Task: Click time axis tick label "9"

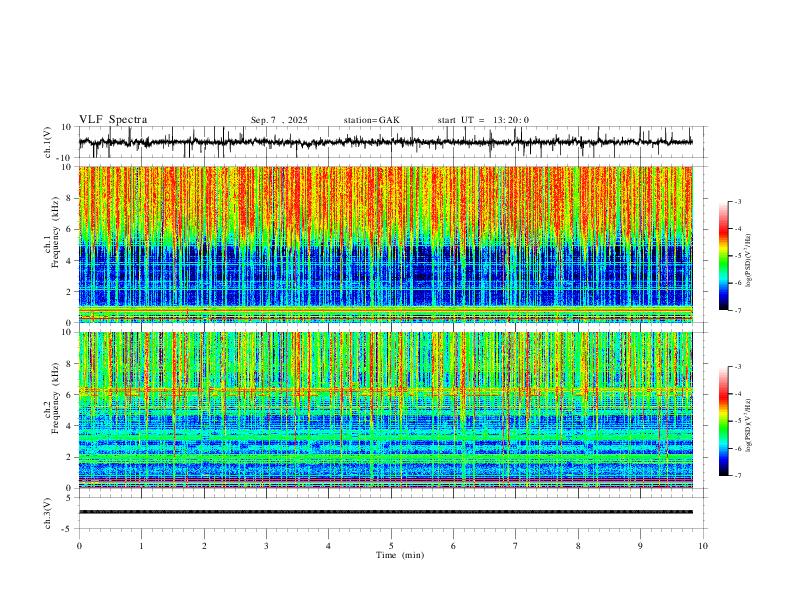Action: click(x=640, y=546)
